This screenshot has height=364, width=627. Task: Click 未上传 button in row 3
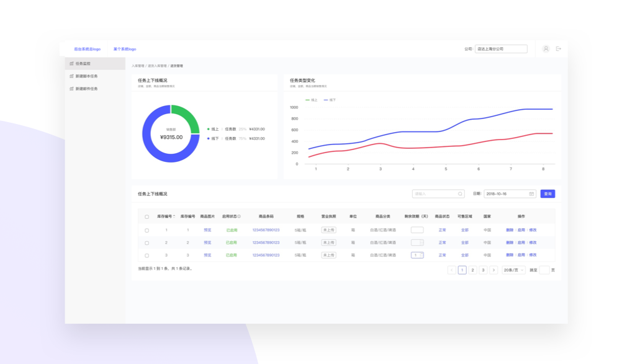click(x=328, y=255)
